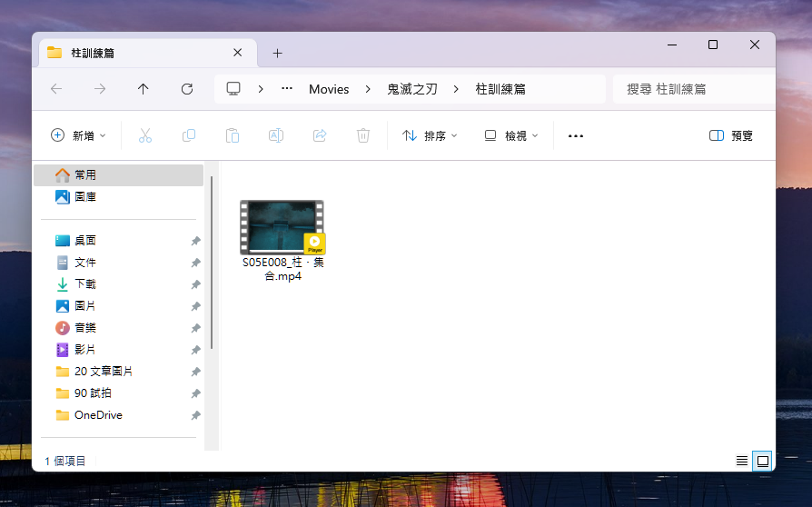Expand the 排序 sort dropdown
This screenshot has height=507, width=812.
coord(430,135)
